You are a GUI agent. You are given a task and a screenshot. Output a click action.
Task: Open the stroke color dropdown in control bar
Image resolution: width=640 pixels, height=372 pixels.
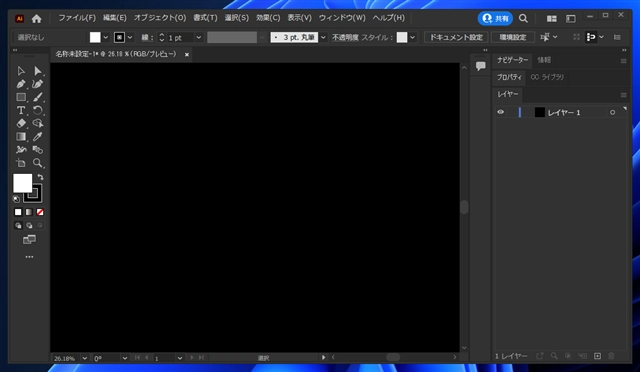tap(130, 37)
